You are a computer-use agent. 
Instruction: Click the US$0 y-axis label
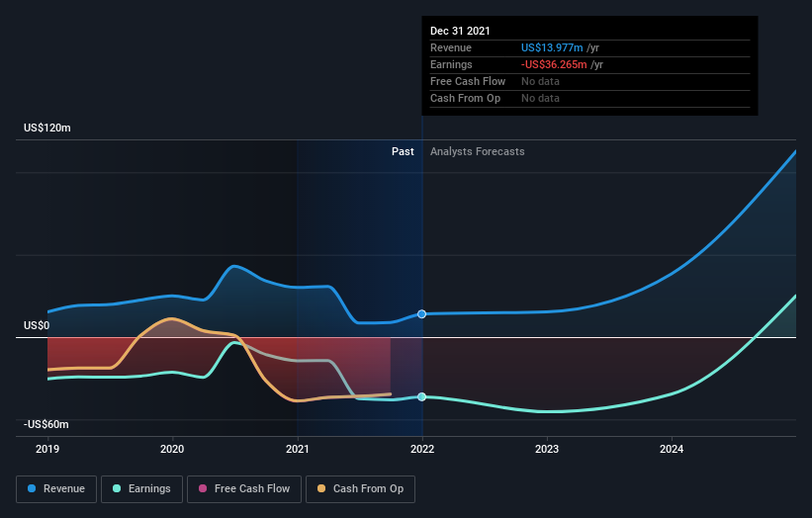click(37, 325)
